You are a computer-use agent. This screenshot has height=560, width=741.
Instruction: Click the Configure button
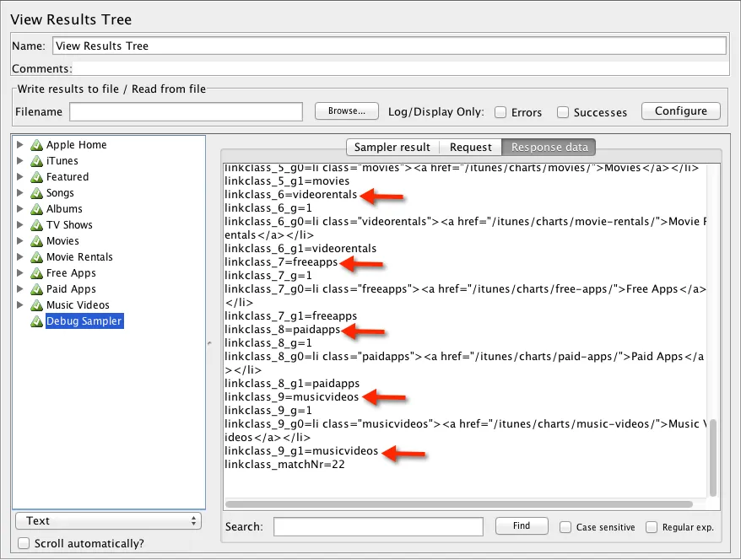[x=680, y=111]
